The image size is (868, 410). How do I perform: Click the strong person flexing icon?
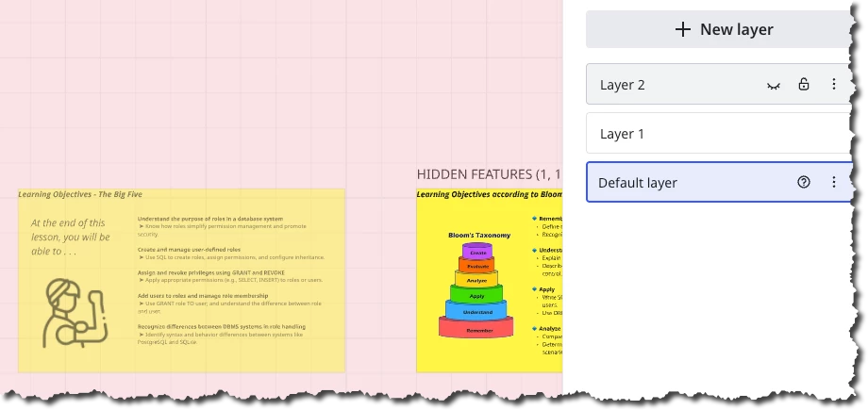point(75,313)
